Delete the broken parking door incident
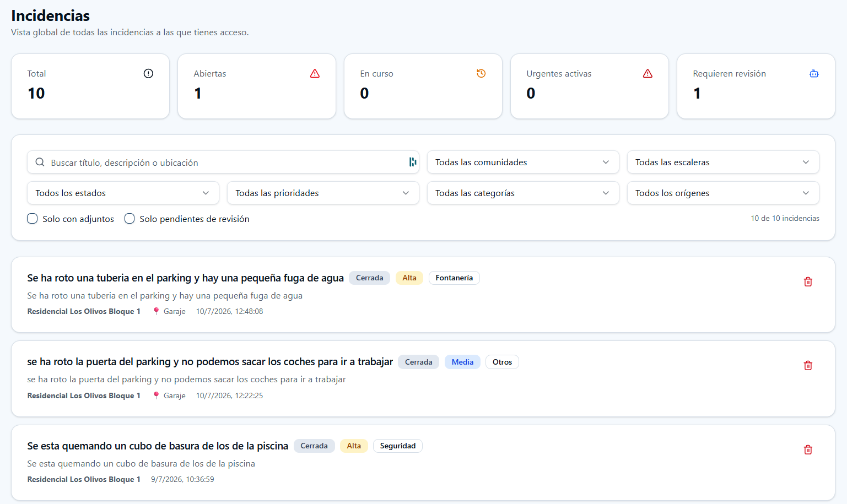 pyautogui.click(x=808, y=365)
